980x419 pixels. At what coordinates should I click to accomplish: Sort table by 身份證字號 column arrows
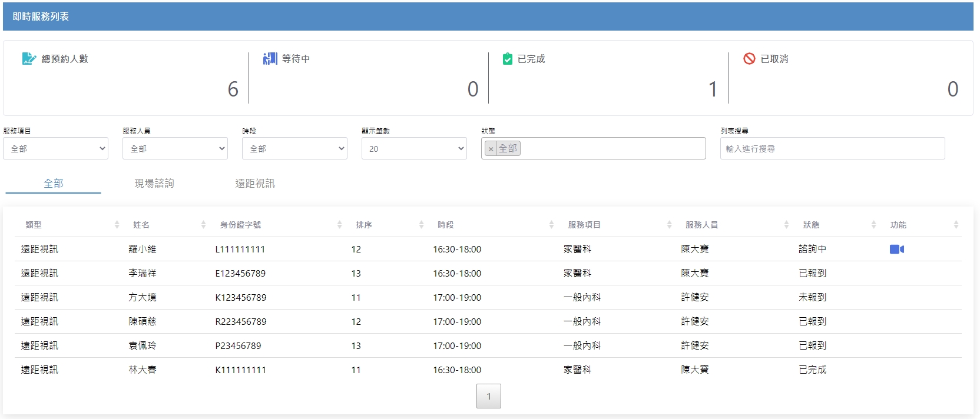pyautogui.click(x=339, y=225)
